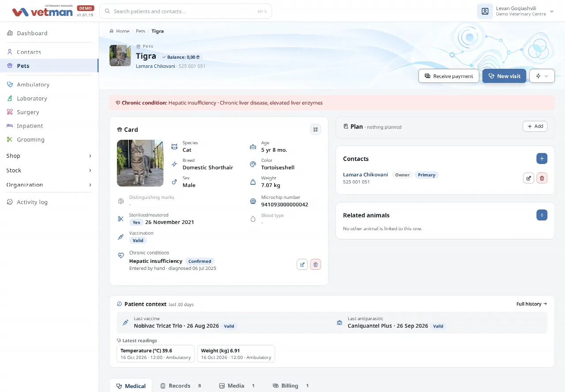565x392 pixels.
Task: Open the Activity log
Action: (49, 202)
